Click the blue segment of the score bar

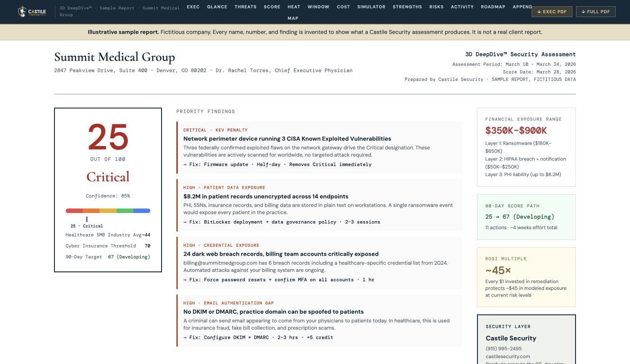pos(142,211)
